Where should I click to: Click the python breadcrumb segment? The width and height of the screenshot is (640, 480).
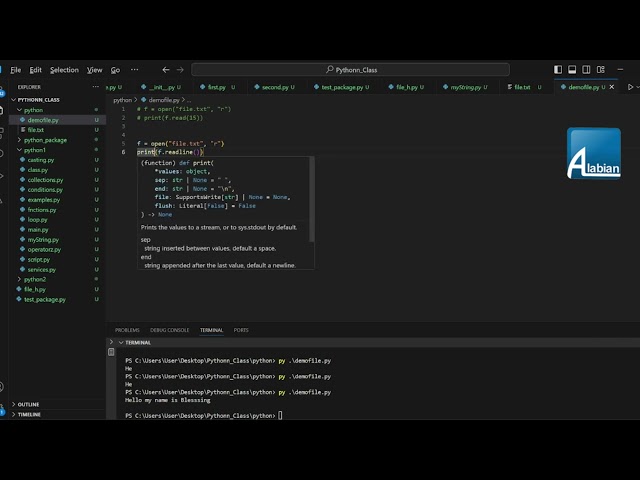pos(122,100)
